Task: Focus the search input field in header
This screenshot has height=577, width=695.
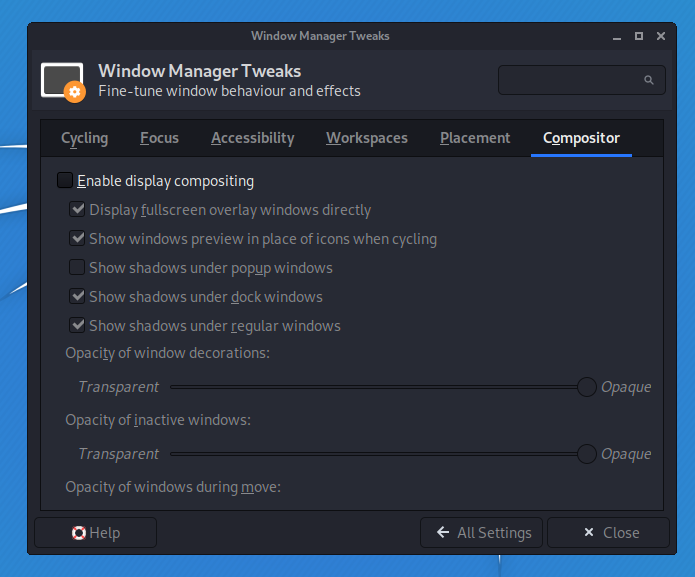Action: 570,80
